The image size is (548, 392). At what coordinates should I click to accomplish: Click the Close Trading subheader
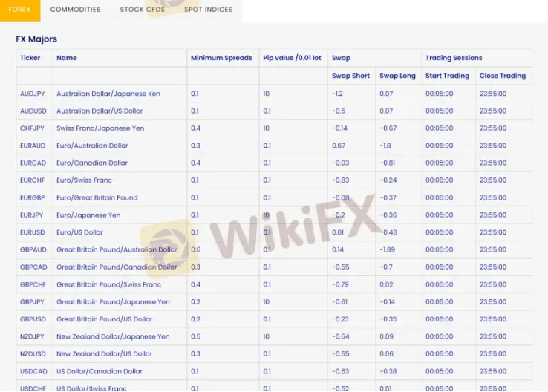[502, 76]
